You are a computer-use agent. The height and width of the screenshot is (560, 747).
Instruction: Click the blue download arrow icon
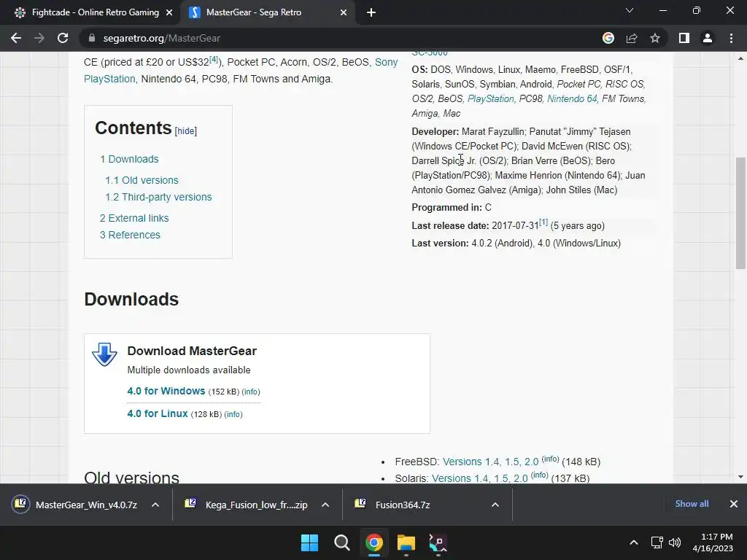[x=104, y=355]
